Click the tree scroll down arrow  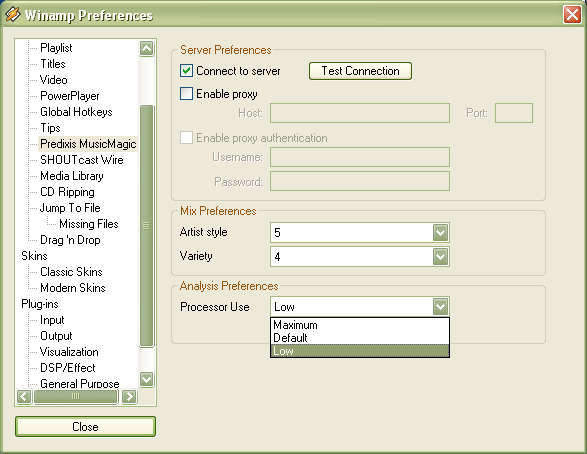pos(146,380)
